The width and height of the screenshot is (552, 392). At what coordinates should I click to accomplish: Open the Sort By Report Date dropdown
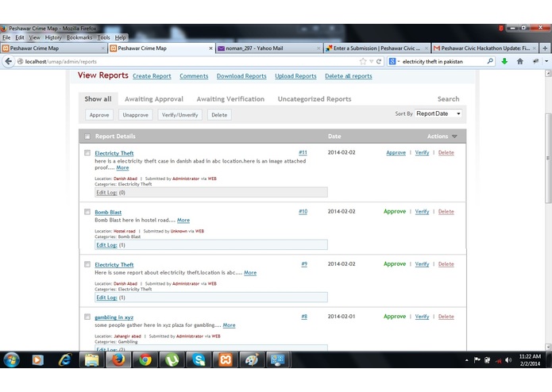coord(438,113)
